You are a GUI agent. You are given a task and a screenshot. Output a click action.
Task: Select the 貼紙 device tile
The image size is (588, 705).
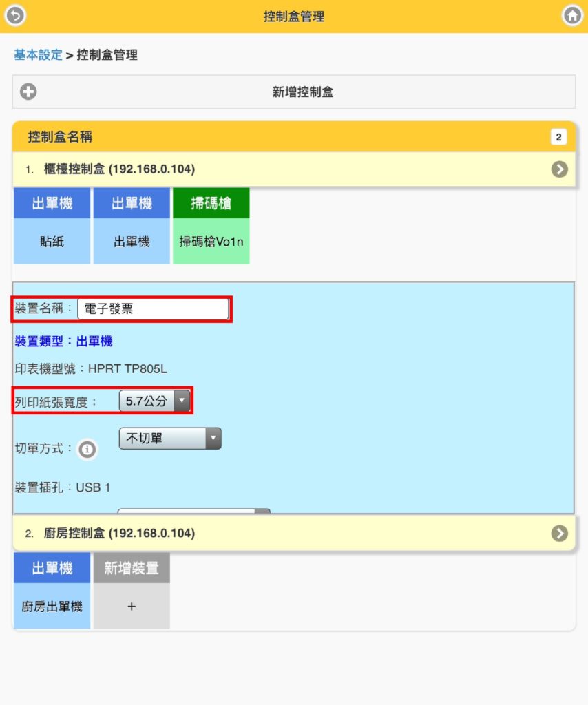52,242
